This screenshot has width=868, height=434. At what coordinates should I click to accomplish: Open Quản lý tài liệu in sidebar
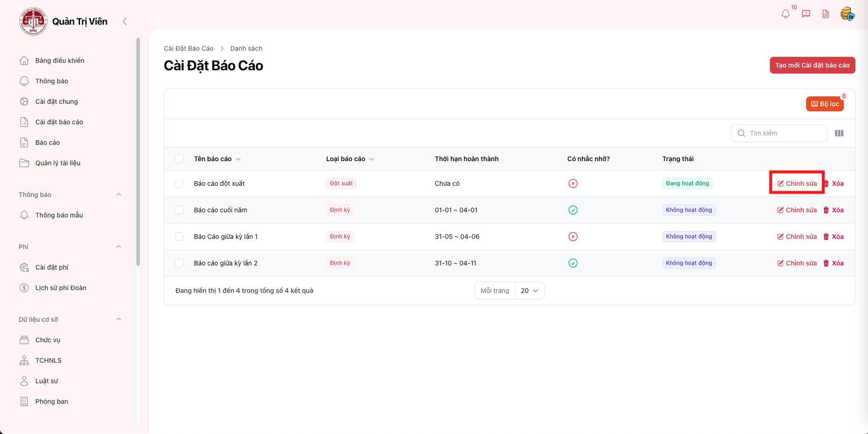[x=58, y=163]
